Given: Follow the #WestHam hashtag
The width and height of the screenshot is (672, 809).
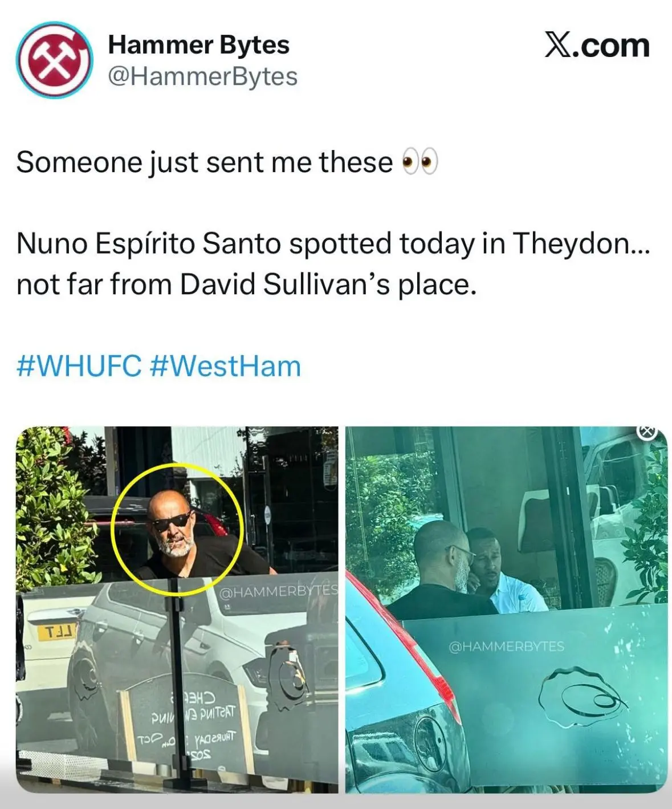Looking at the screenshot, I should pos(225,366).
